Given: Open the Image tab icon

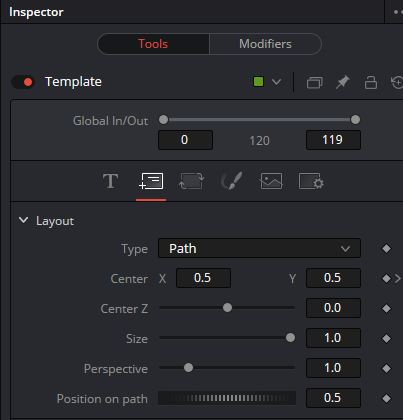Looking at the screenshot, I should (x=271, y=181).
